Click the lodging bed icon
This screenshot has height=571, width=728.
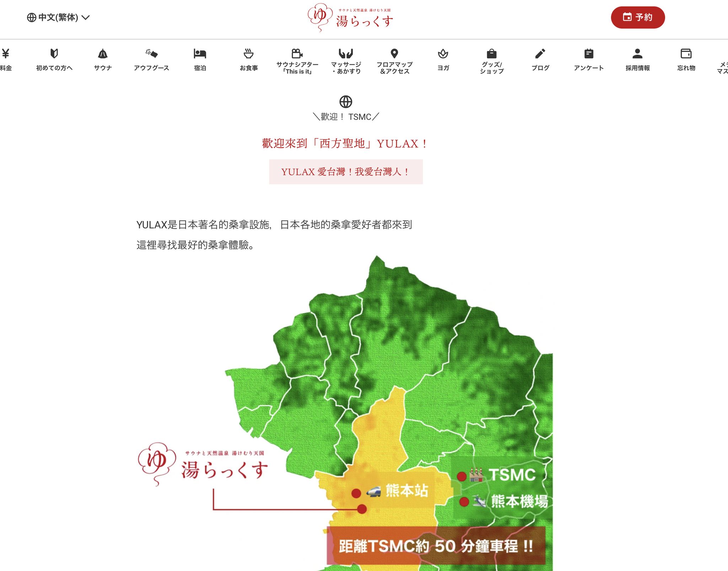[200, 54]
